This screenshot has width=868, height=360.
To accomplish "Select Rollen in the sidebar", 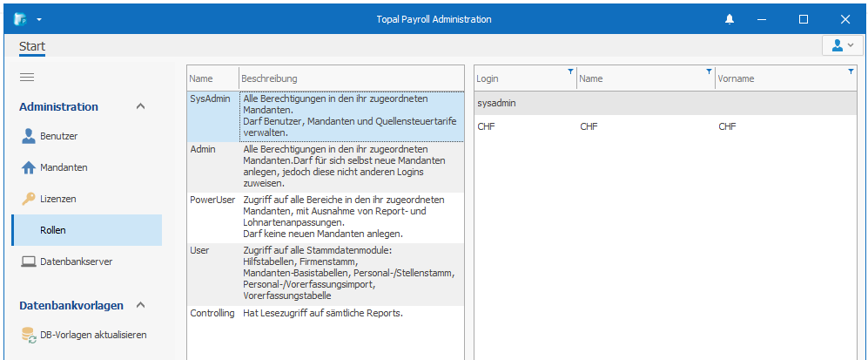I will pyautogui.click(x=53, y=230).
